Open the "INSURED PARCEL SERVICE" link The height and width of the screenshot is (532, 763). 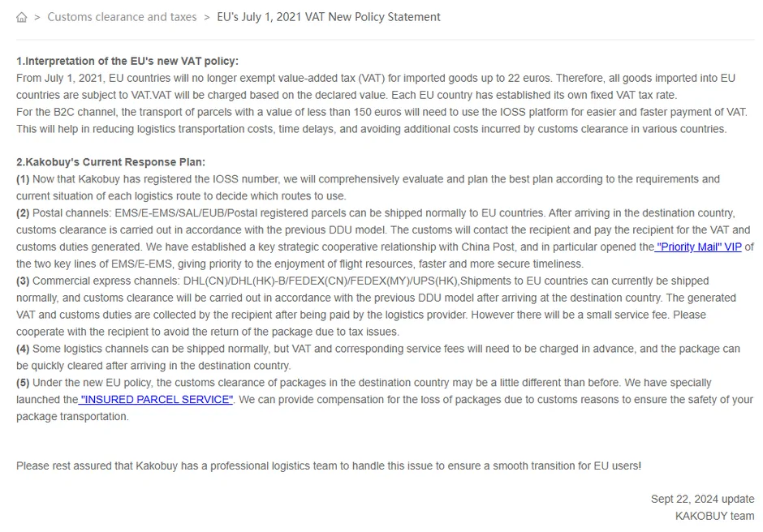pyautogui.click(x=155, y=400)
